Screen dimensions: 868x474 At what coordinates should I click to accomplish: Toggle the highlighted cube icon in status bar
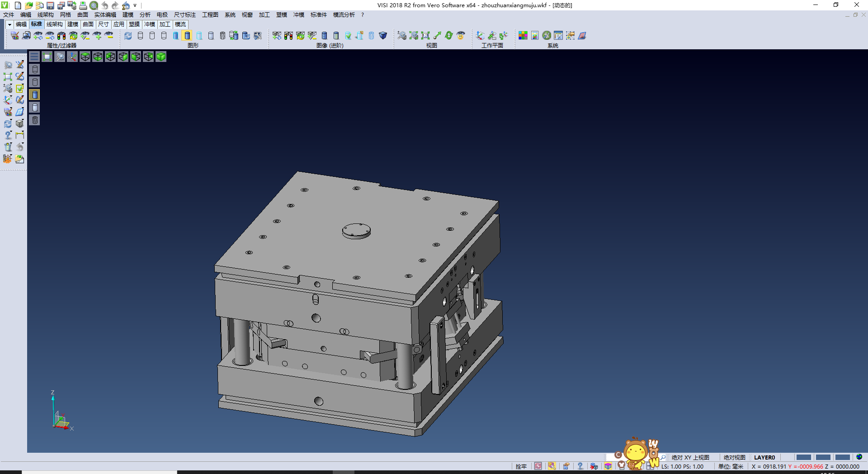coord(608,466)
